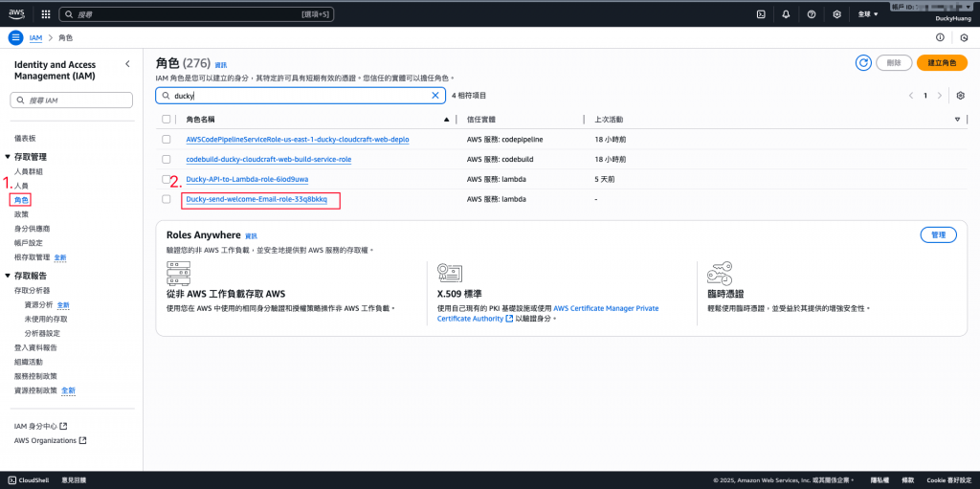Screen dimensions: 980x489
Task: Collapse the 存取管理 section
Action: tap(8, 157)
